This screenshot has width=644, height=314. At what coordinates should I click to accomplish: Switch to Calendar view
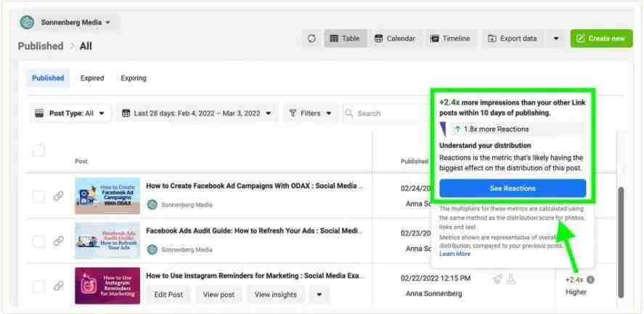click(x=395, y=39)
